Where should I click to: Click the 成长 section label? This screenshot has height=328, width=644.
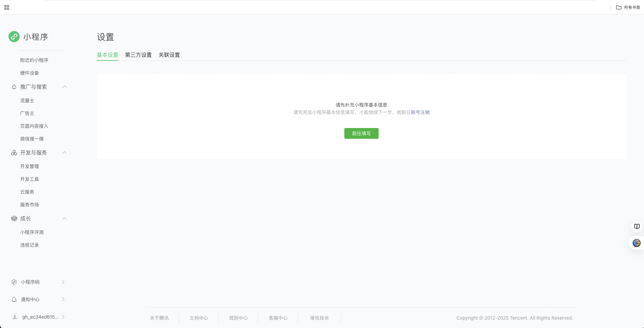coord(26,218)
